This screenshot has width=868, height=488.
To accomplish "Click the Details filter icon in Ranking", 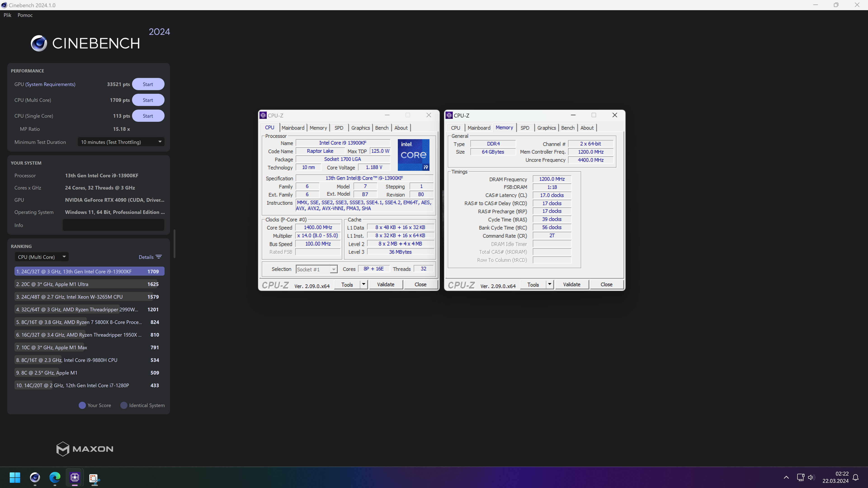I will click(159, 257).
